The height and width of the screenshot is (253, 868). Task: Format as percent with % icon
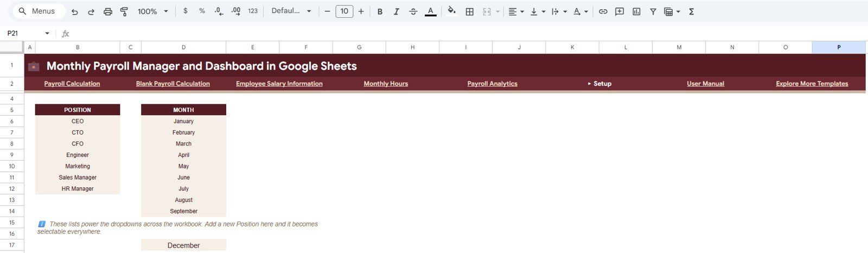pos(202,11)
